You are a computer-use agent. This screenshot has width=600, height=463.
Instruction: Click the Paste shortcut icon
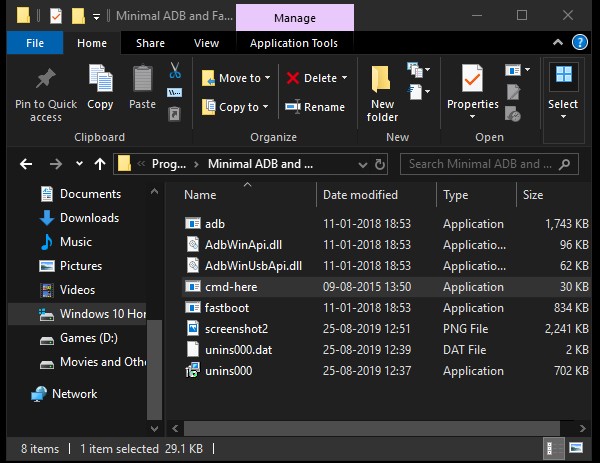coord(174,114)
